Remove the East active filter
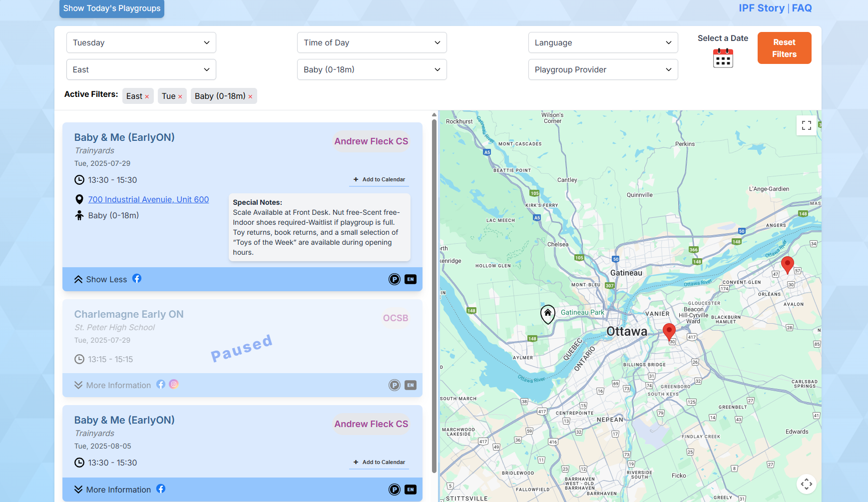This screenshot has width=868, height=502. [147, 97]
